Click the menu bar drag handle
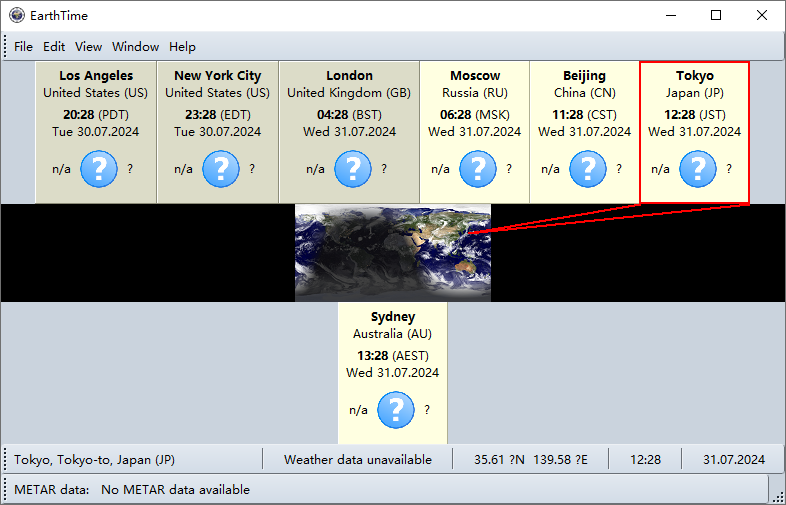The image size is (786, 505). click(x=5, y=47)
